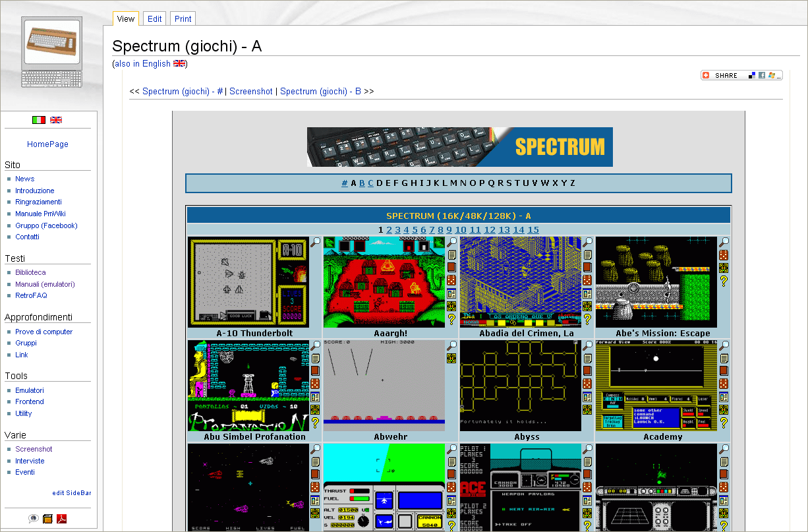Open the question mark icon for Aaargh!

pos(451,319)
